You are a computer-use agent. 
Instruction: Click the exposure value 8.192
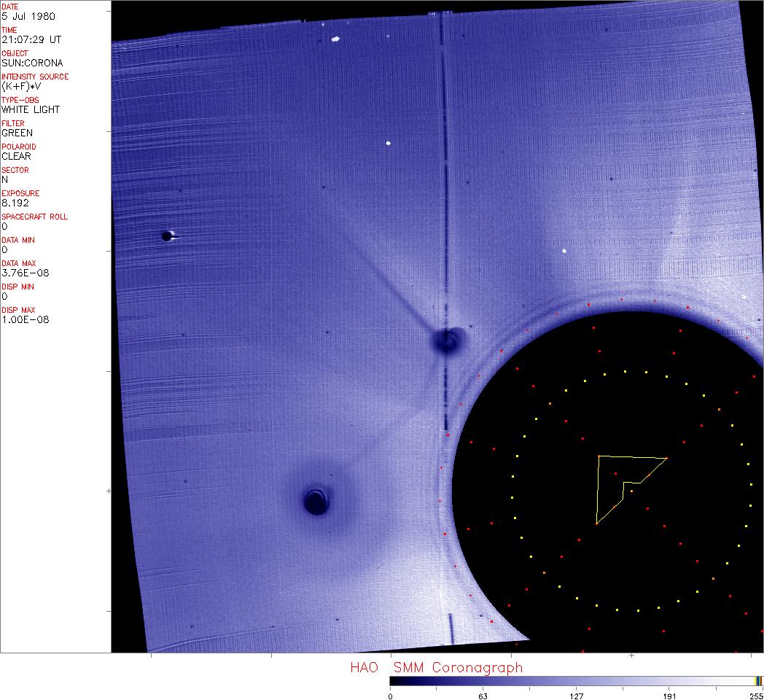[x=14, y=203]
